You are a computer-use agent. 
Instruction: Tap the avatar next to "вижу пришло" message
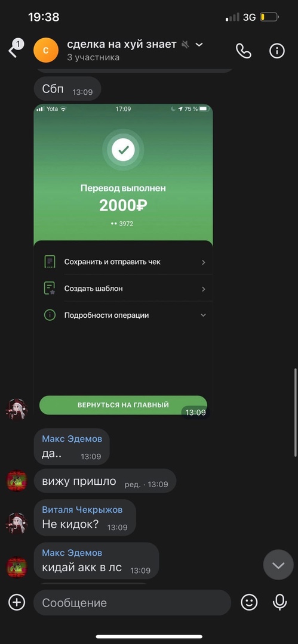17,481
